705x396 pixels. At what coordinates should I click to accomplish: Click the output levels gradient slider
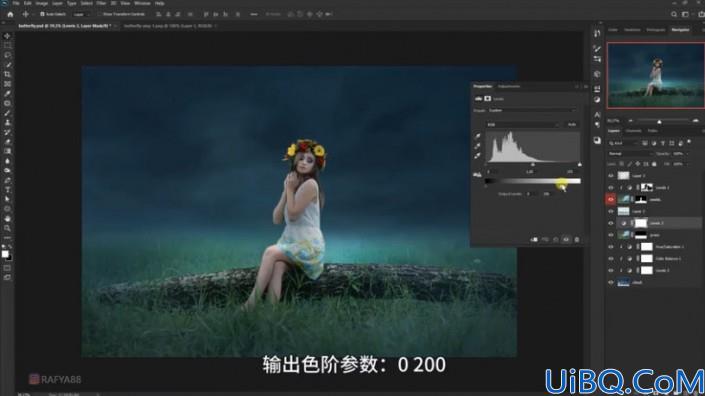point(533,181)
